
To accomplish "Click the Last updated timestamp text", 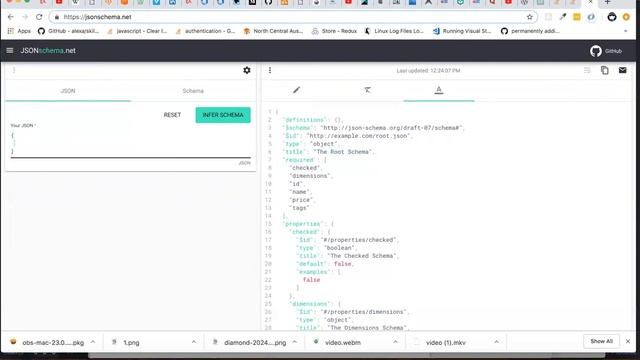I will [x=428, y=71].
